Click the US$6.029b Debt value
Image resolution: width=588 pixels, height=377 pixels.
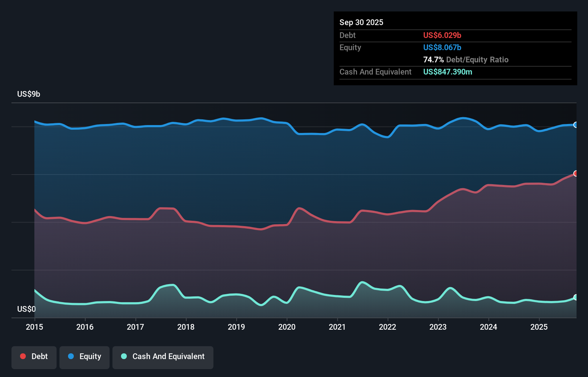coord(442,35)
